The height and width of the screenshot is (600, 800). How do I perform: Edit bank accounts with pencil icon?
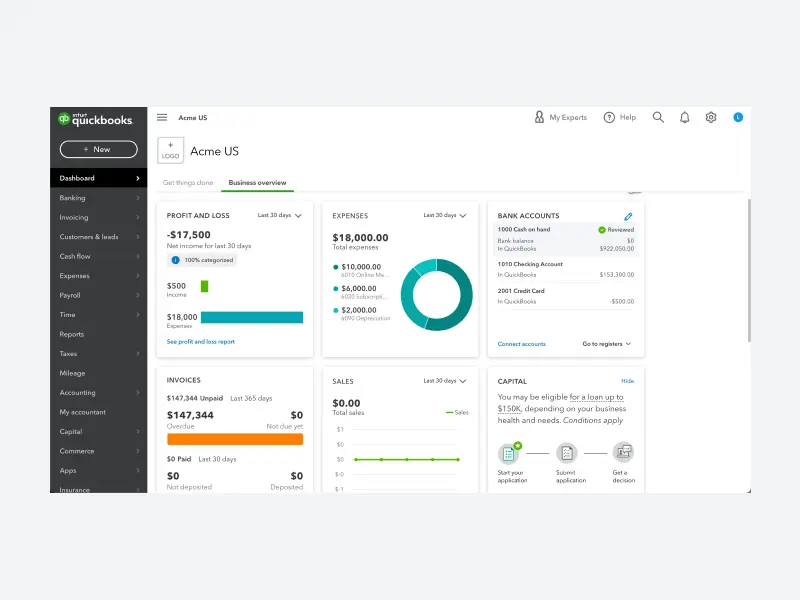tap(628, 216)
